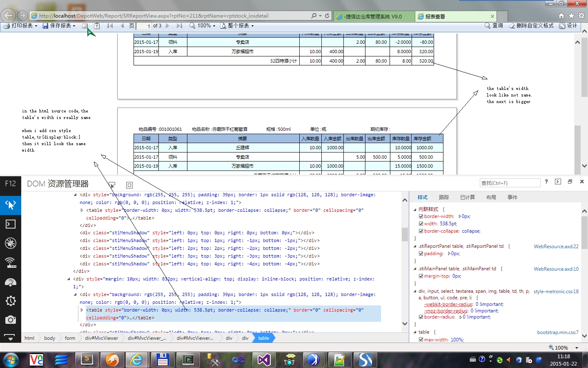588x368 pixels.
Task: Go to first report page
Action: click(x=110, y=25)
